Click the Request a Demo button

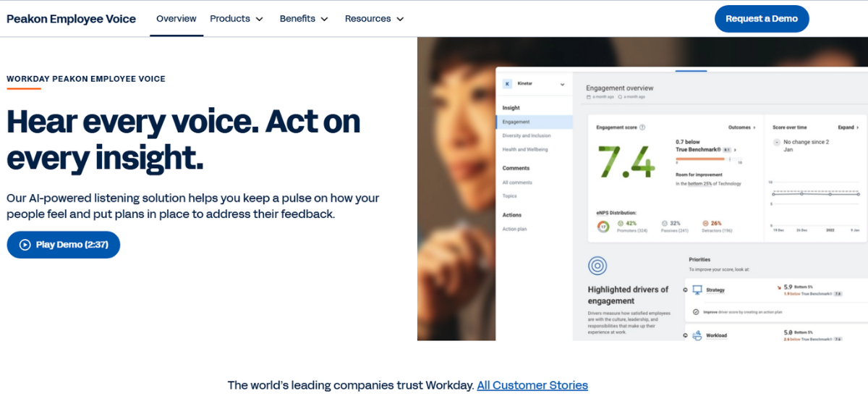[x=762, y=19]
